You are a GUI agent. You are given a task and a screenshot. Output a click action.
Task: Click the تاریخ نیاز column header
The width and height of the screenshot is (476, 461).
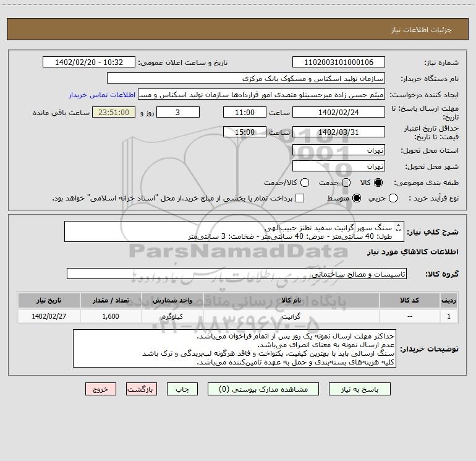point(49,300)
